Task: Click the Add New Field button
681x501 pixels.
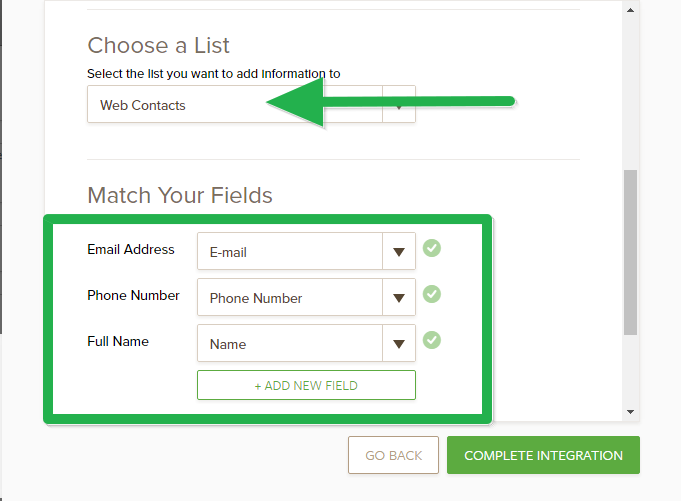Action: point(306,385)
